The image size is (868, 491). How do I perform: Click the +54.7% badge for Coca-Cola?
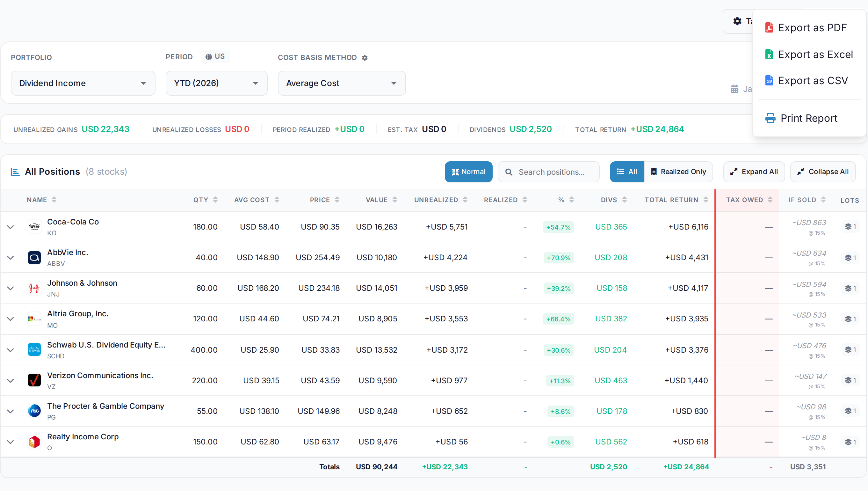[558, 227]
